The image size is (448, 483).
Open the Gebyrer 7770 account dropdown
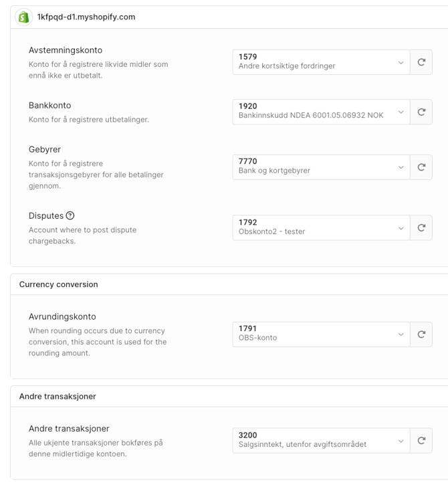tap(321, 167)
